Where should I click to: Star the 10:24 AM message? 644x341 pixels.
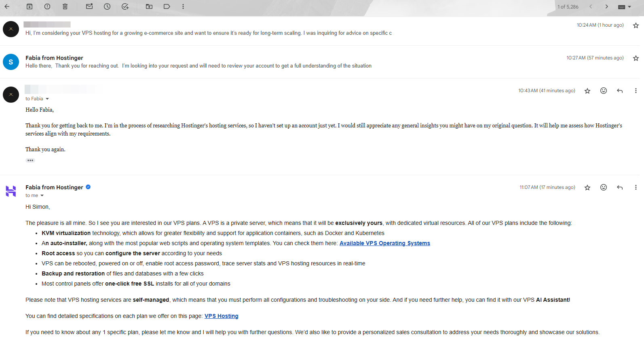click(x=635, y=25)
